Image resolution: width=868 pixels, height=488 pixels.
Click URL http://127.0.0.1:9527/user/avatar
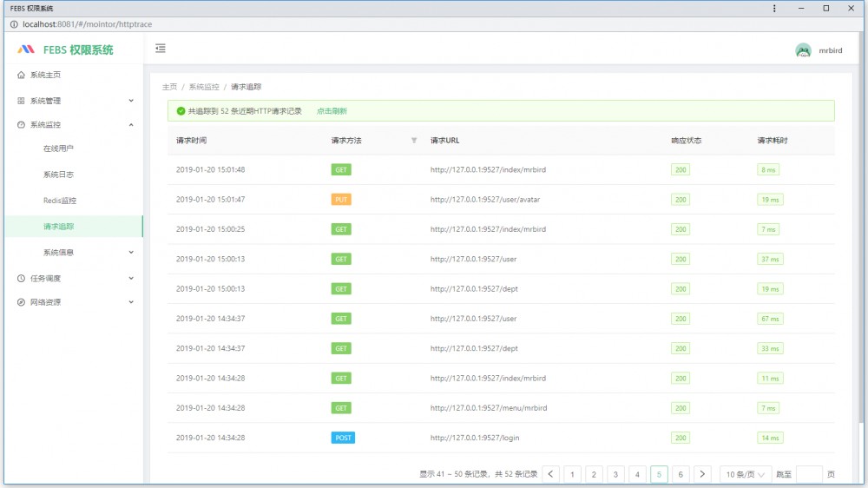coord(485,200)
